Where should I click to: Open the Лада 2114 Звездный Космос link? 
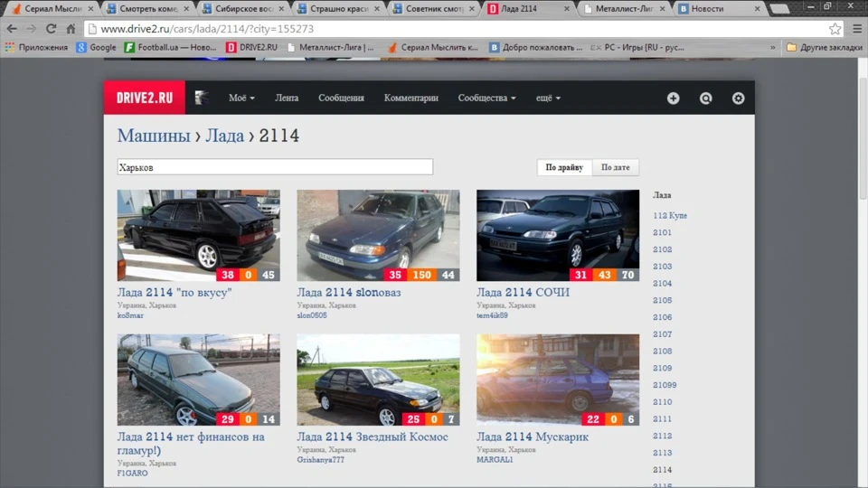[372, 436]
